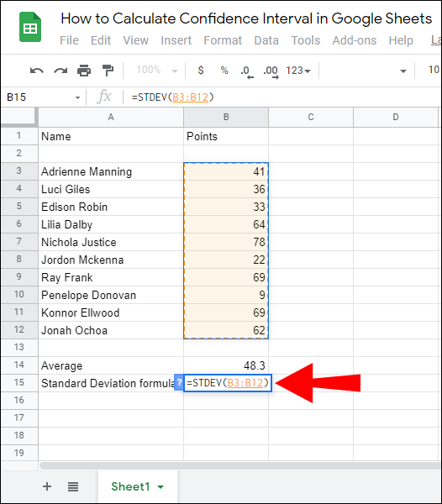Open the B15 name box dropdown
This screenshot has height=504, width=442.
point(77,97)
